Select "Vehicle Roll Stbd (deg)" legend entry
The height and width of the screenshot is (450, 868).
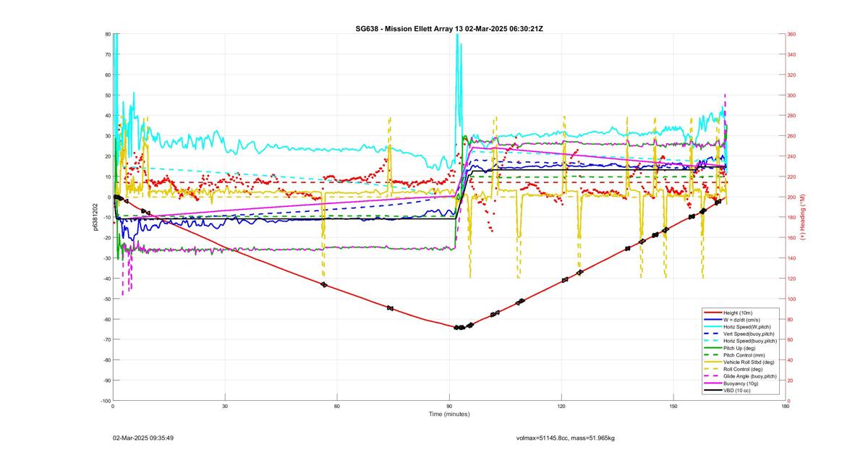coord(749,362)
